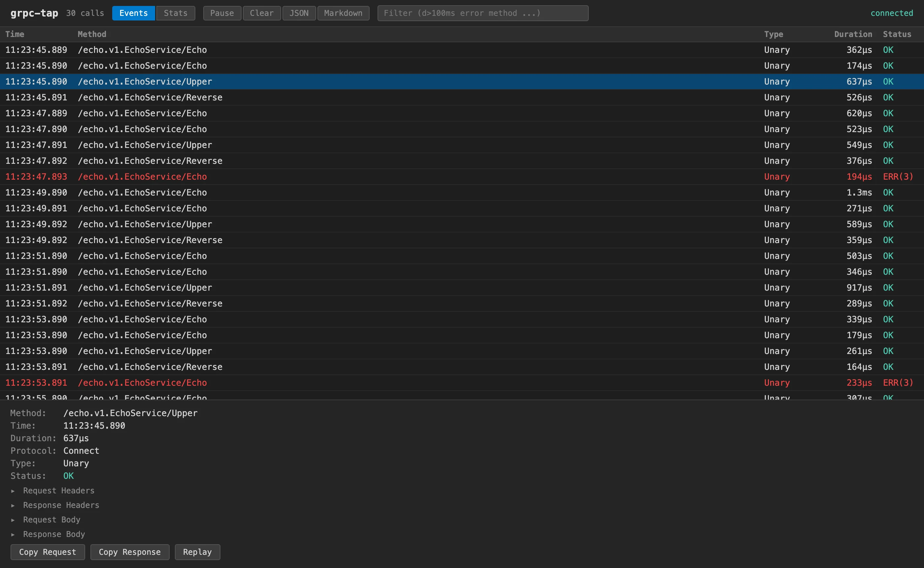
Task: Click the connected status indicator
Action: coord(892,13)
